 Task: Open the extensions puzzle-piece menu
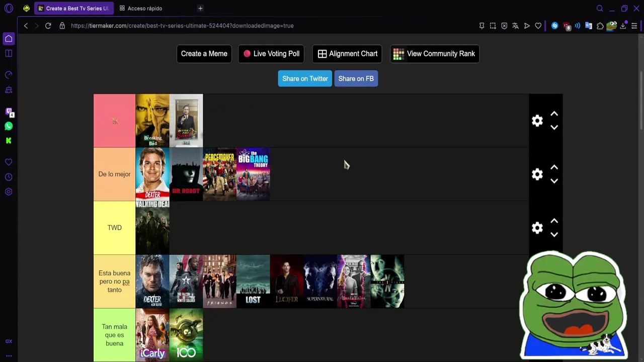[600, 26]
